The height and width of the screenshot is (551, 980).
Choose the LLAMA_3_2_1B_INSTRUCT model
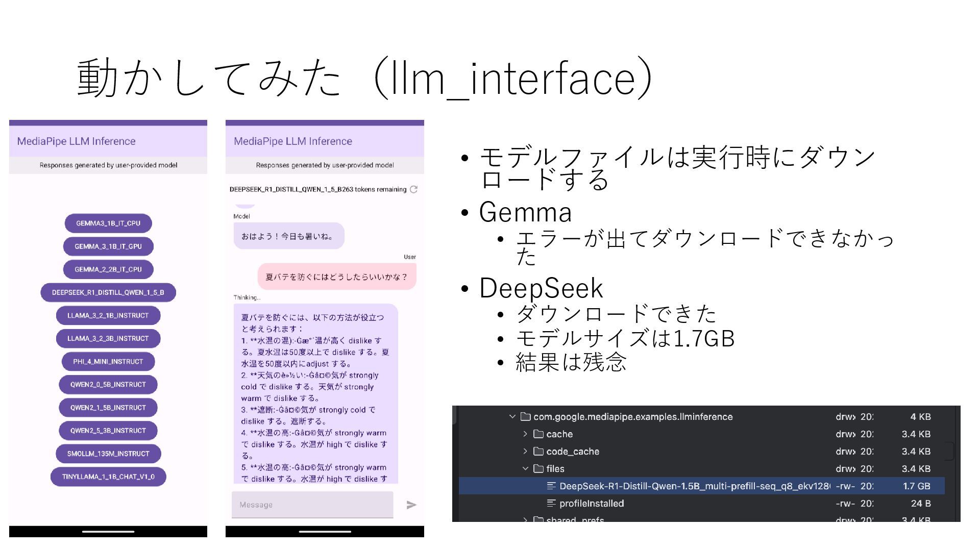point(108,315)
